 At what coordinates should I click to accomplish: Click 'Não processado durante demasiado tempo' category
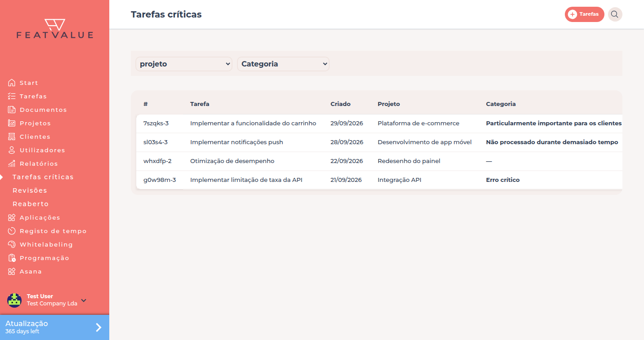(552, 142)
